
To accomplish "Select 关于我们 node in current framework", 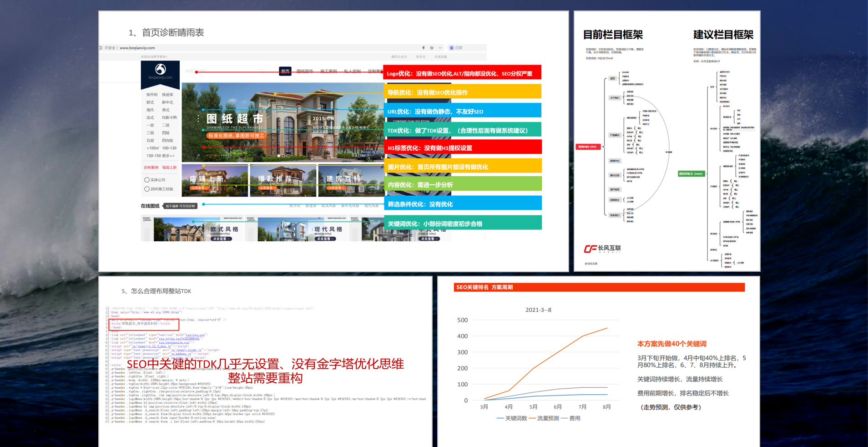I will pyautogui.click(x=614, y=97).
